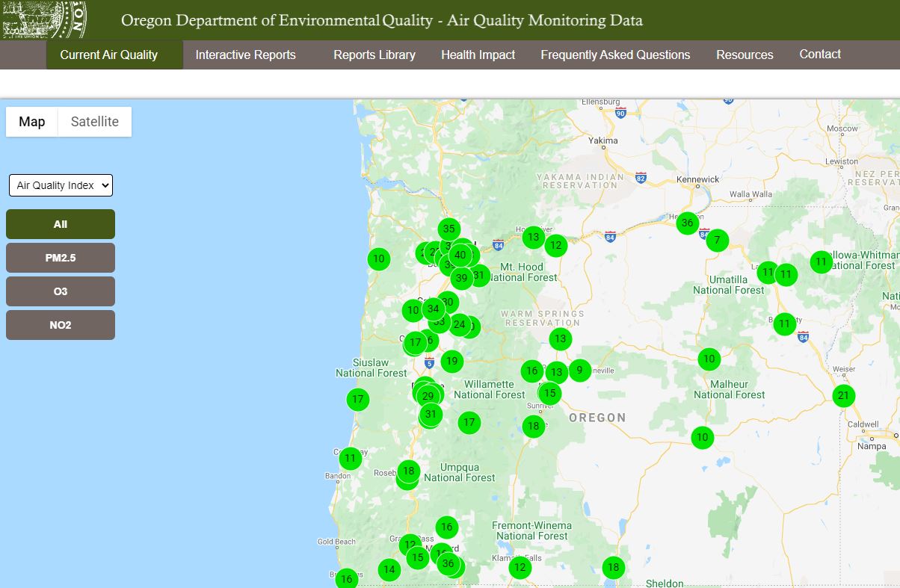Viewport: 900px width, 588px height.
Task: Click the Bandon town label
Action: 338,476
